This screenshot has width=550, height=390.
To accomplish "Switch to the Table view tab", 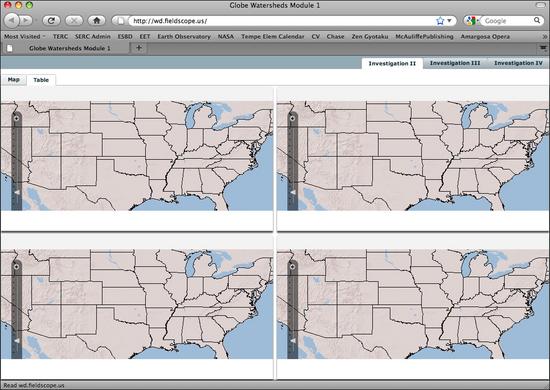I will 41,80.
